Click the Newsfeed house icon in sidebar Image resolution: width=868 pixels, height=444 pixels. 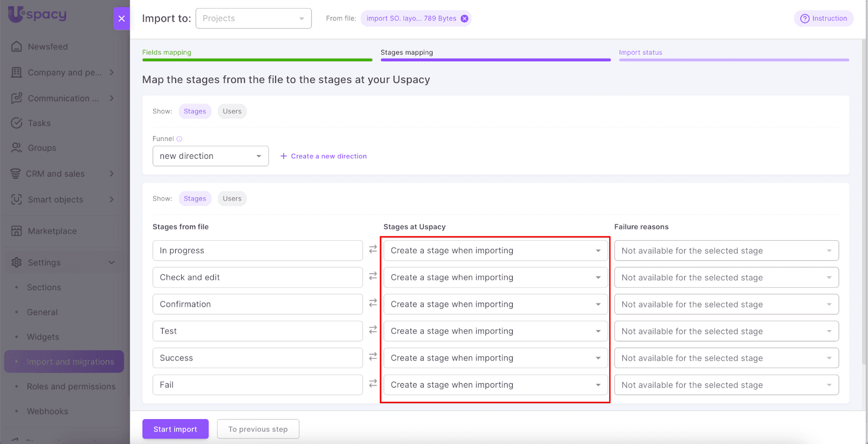pos(17,47)
